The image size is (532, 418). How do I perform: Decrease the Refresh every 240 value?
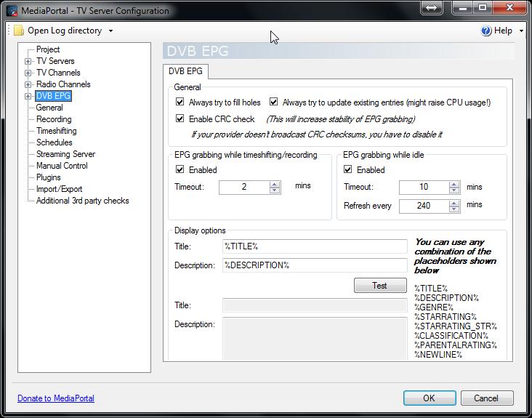point(454,209)
